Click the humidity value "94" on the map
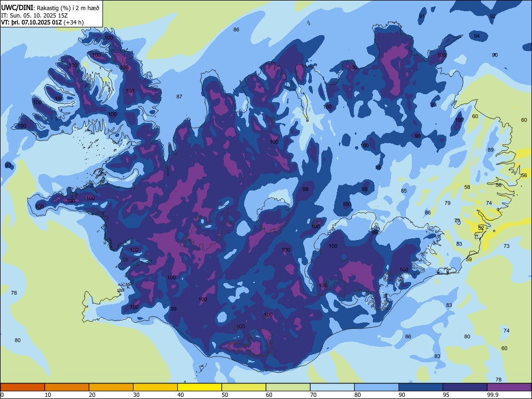Screen dimensions: 532x399 coord(477,36)
